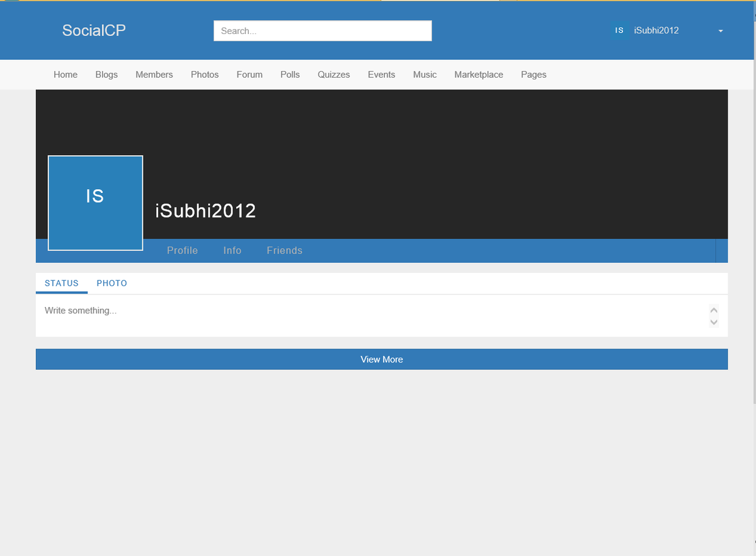Click the View More button
Screen dimensions: 756x556
(x=381, y=359)
